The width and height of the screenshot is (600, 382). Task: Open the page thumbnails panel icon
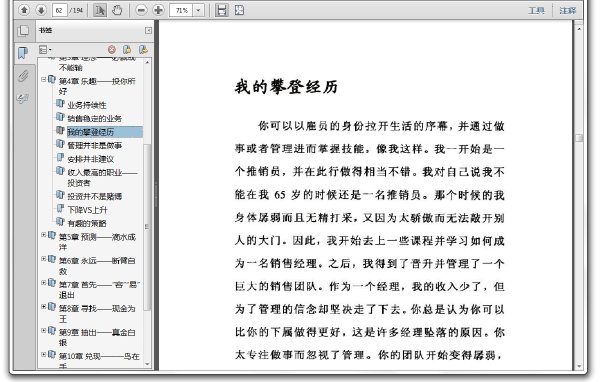[23, 30]
